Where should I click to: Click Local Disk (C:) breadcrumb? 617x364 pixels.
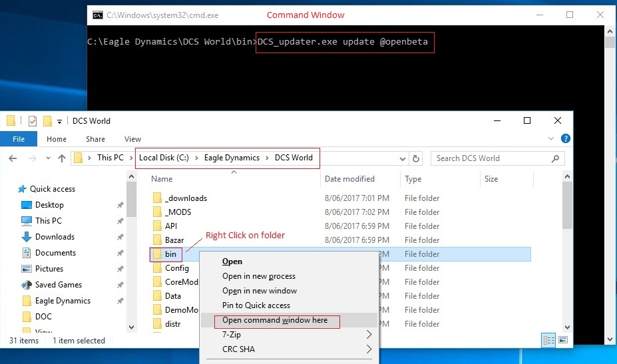[x=164, y=158]
